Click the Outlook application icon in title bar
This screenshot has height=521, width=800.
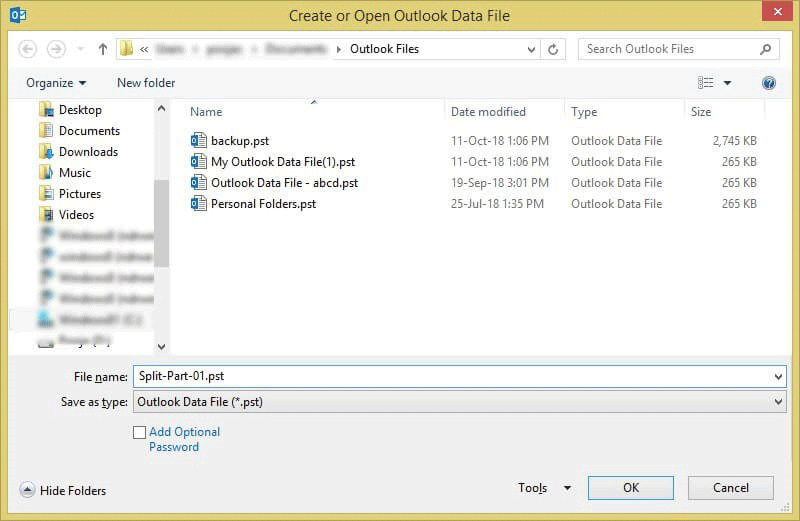point(18,15)
